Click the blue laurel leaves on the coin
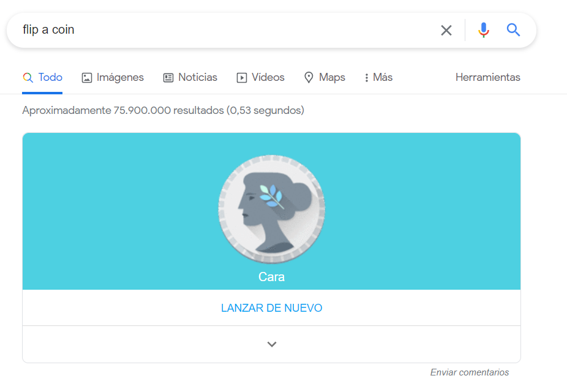Image resolution: width=567 pixels, height=392 pixels. (271, 194)
